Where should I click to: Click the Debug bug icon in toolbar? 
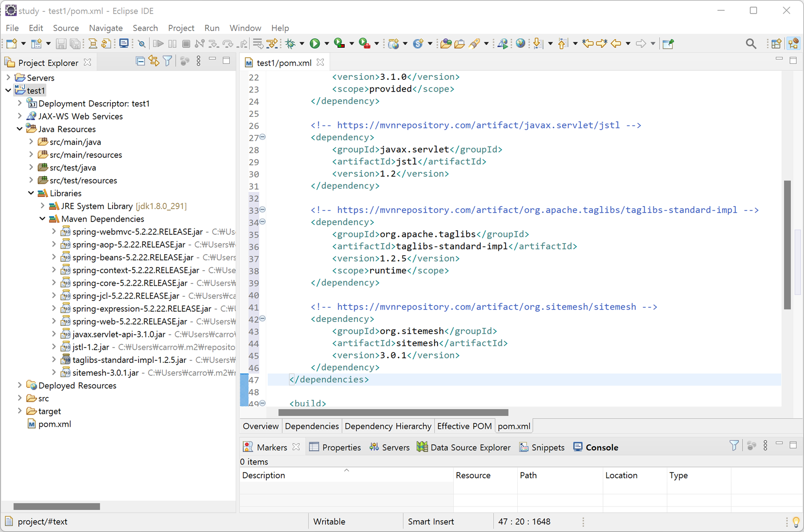(290, 44)
